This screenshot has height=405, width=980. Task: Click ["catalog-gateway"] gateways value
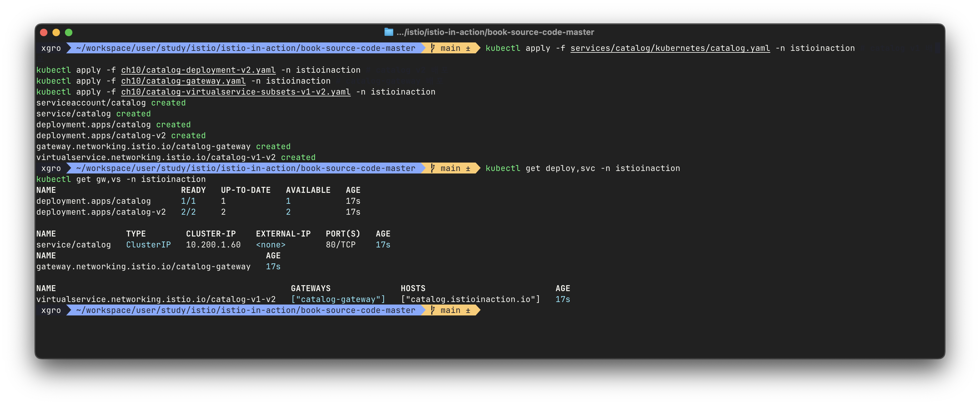click(338, 299)
